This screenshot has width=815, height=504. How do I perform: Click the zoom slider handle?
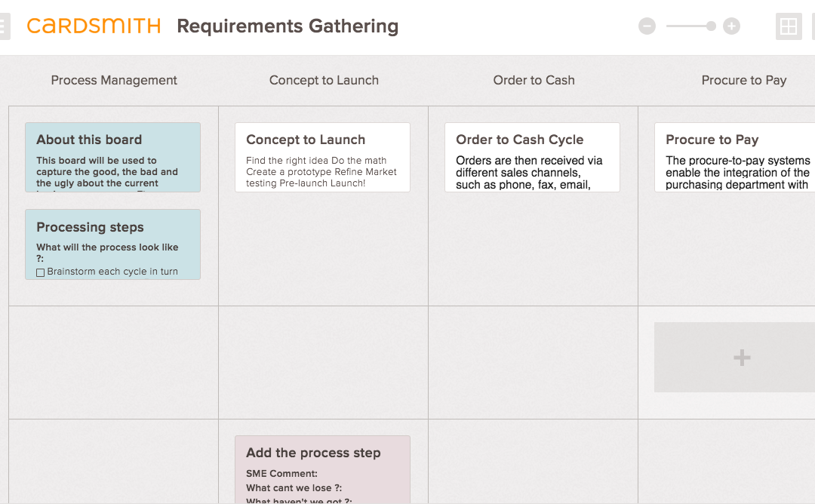pyautogui.click(x=711, y=26)
